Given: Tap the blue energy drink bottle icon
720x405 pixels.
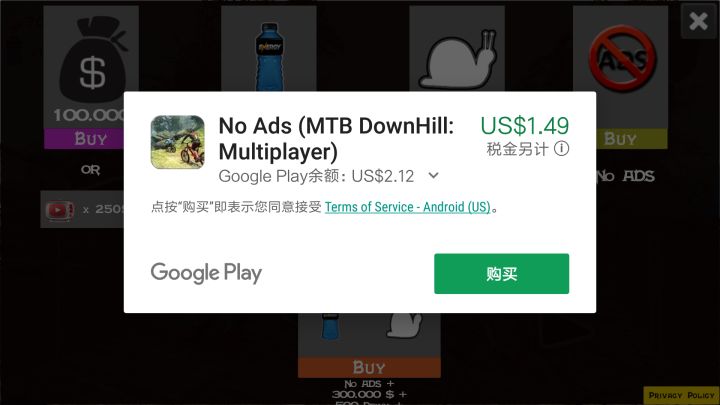Looking at the screenshot, I should point(269,57).
